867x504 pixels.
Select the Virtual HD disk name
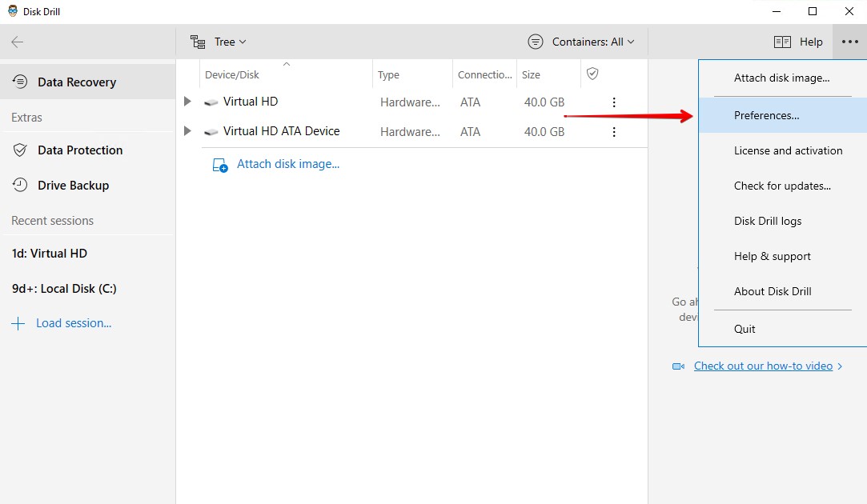(x=251, y=102)
